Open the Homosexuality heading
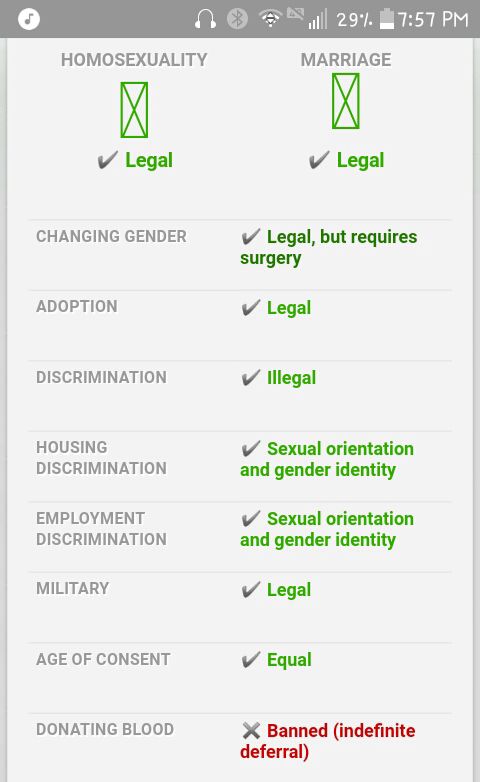 [x=134, y=60]
